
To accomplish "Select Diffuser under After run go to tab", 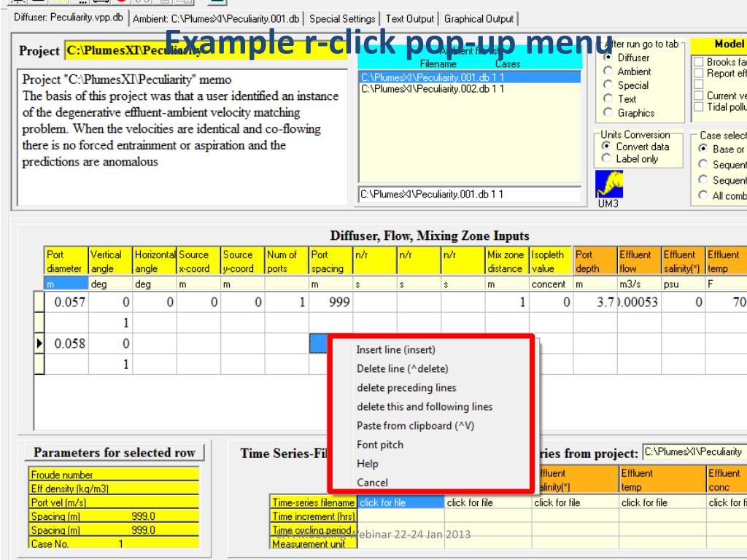I will pos(608,57).
